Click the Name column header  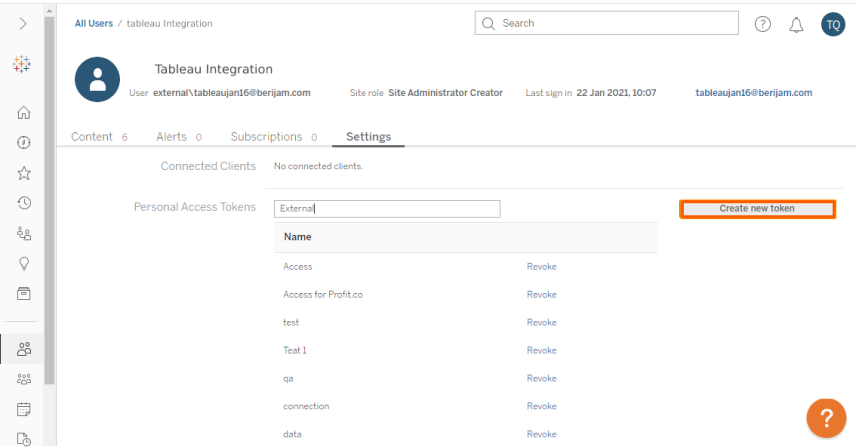298,237
